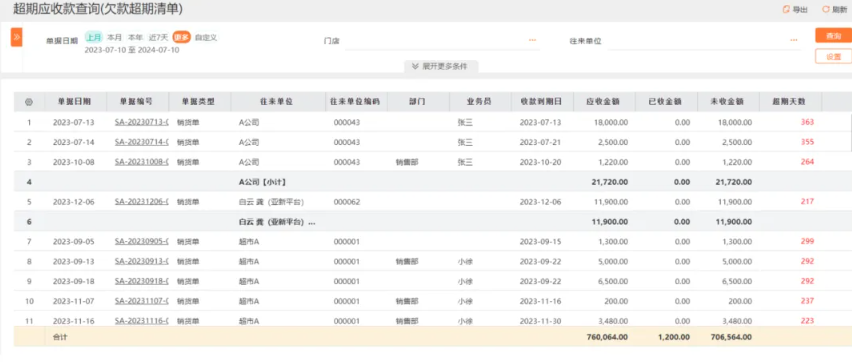Click 白云 customer name in row 5
The width and height of the screenshot is (852, 362).
(x=271, y=202)
